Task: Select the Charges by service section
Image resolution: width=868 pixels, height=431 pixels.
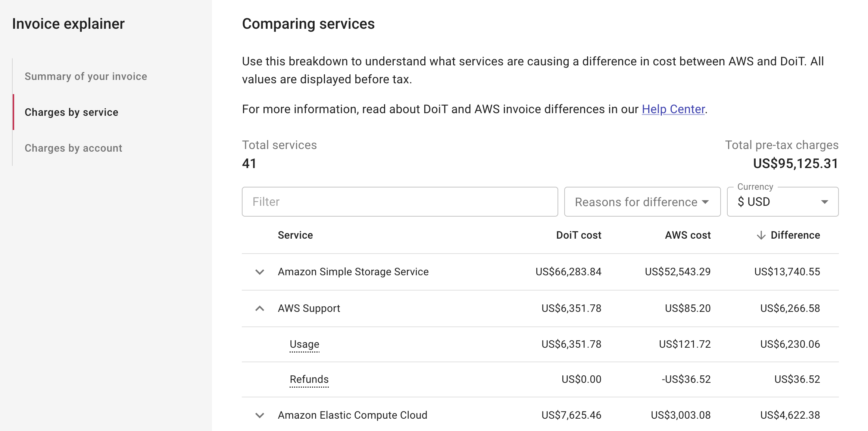Action: click(x=71, y=112)
